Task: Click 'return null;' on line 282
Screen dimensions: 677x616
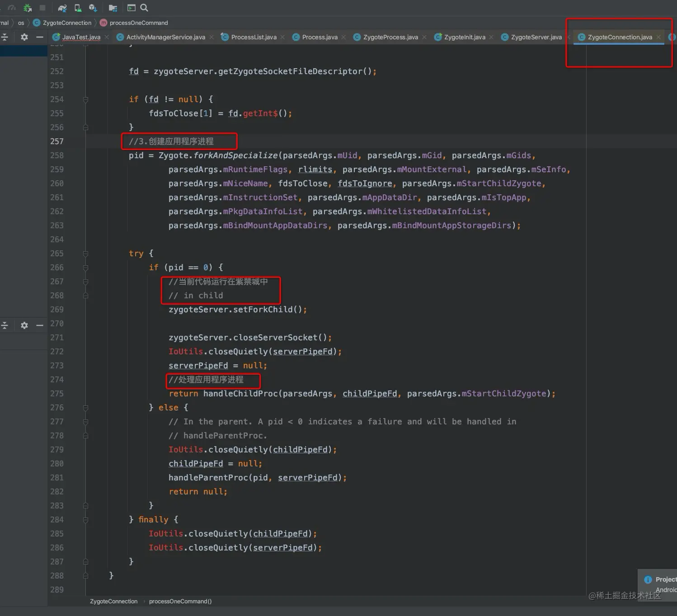Action: tap(198, 492)
